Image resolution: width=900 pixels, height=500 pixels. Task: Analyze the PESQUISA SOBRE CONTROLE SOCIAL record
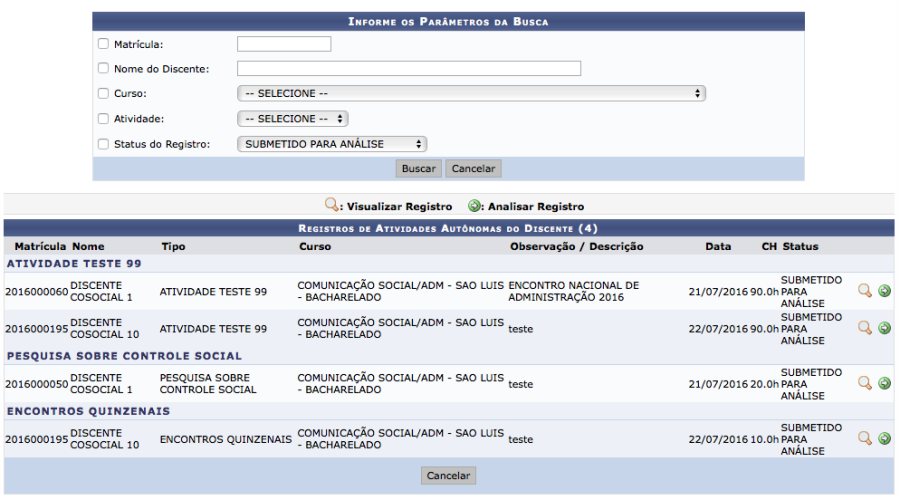(x=885, y=383)
